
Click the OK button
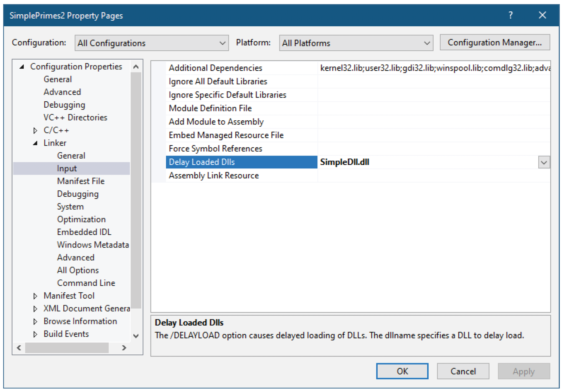402,371
